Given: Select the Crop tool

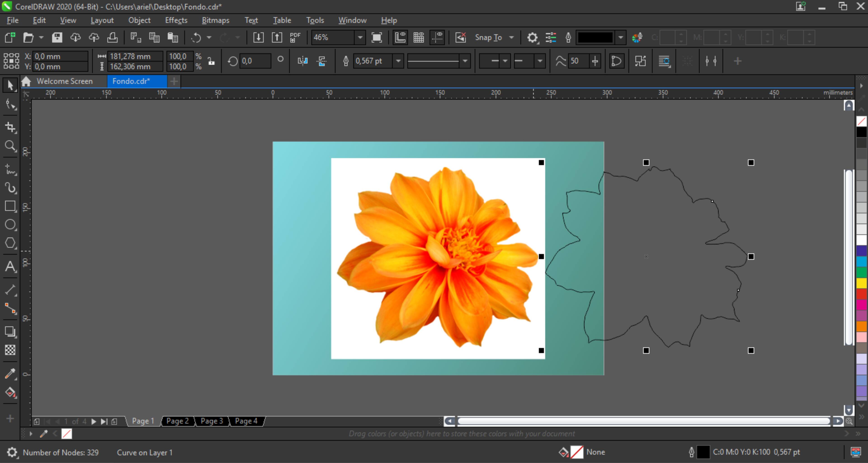Looking at the screenshot, I should [10, 127].
